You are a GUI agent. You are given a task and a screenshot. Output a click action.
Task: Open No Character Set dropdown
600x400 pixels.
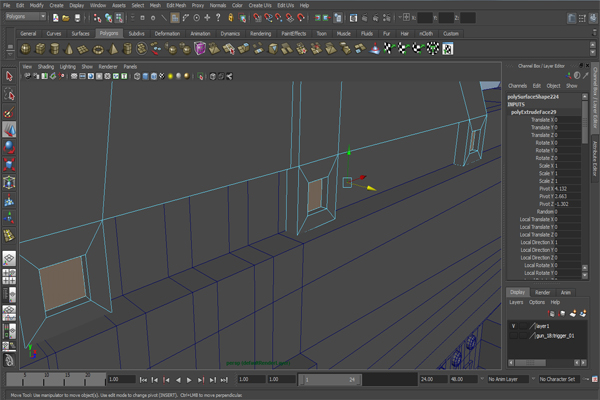560,379
